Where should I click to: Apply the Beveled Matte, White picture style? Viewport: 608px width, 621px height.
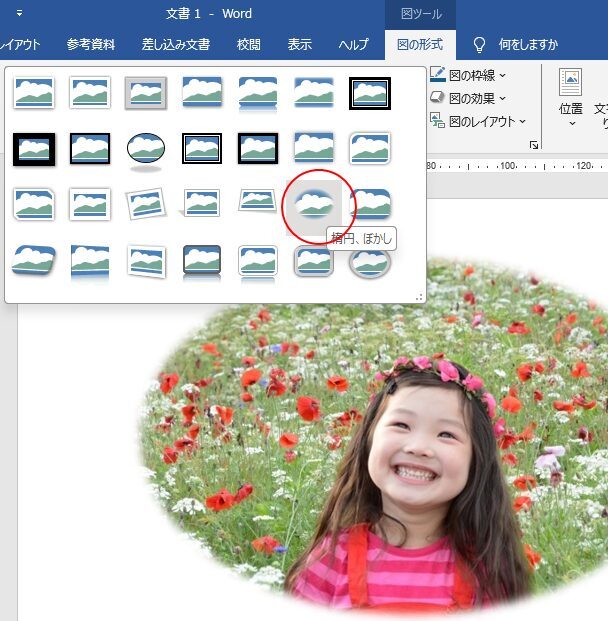90,93
